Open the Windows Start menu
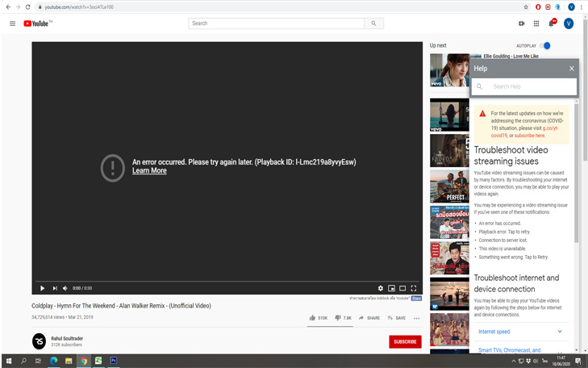The image size is (588, 368). tap(9, 361)
